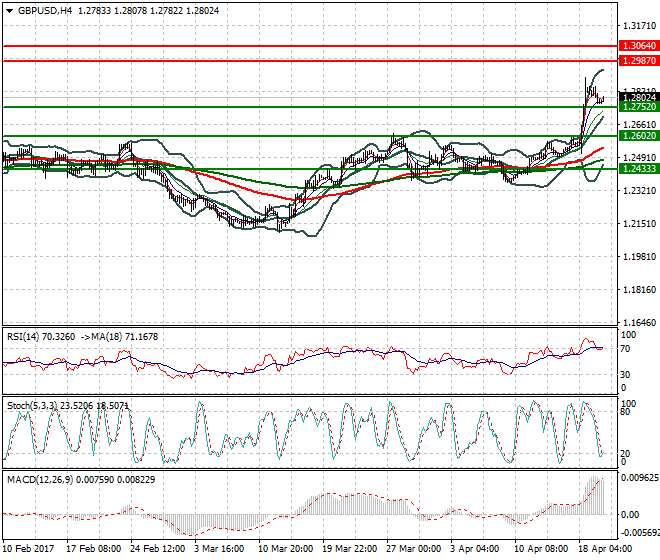This screenshot has height=560, width=660.
Task: Click the ->MA(18) 71.1678 label
Action: click(120, 337)
